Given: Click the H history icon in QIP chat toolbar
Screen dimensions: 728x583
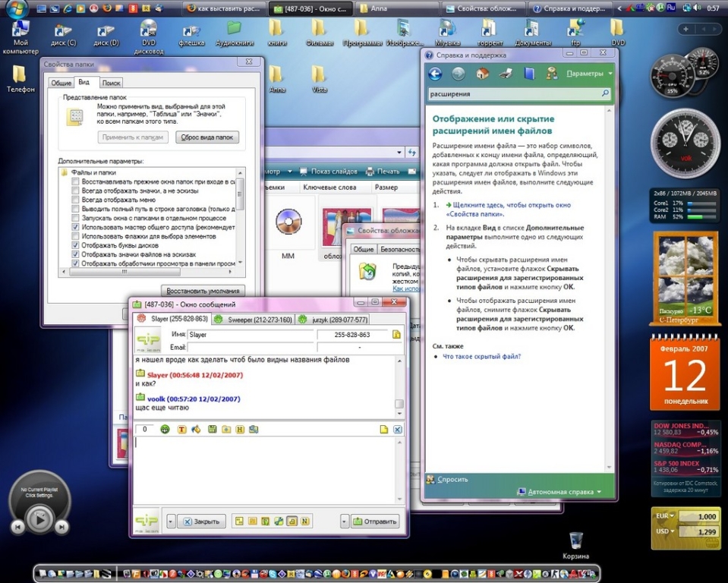Looking at the screenshot, I should (240, 430).
